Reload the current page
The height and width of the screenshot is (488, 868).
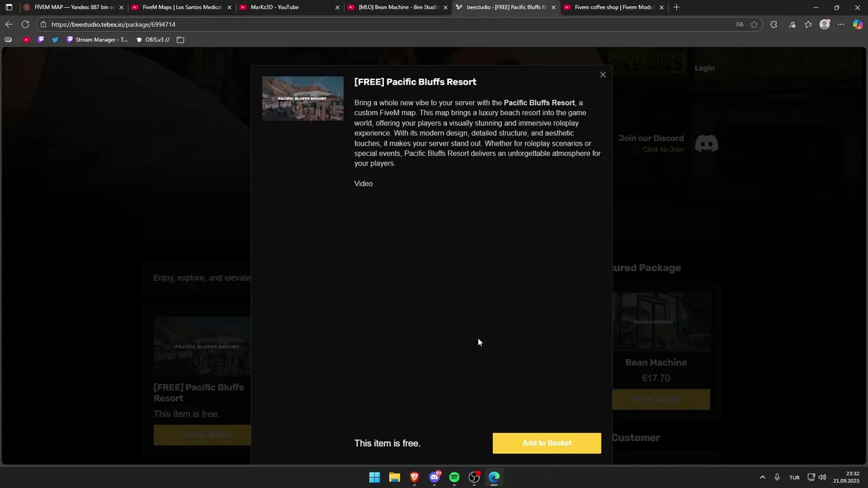(25, 24)
